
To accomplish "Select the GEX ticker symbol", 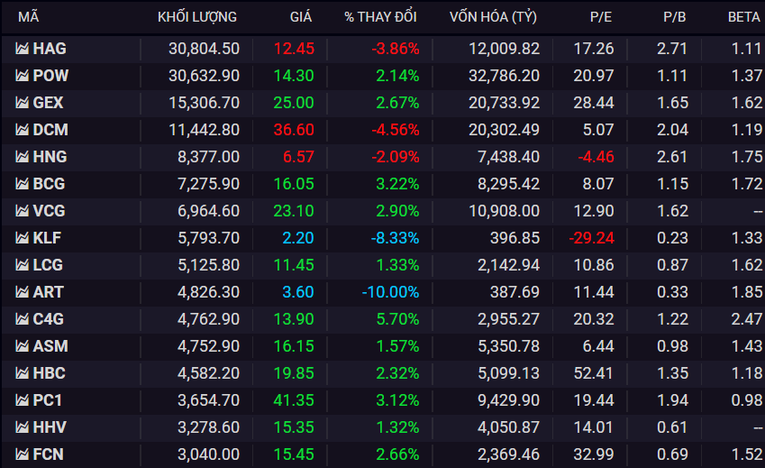I will [48, 102].
